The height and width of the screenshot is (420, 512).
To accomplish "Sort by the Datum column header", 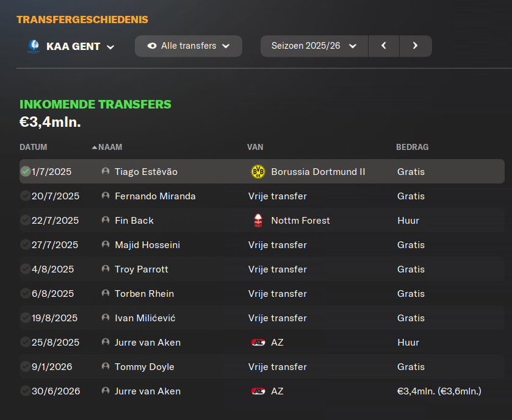I will click(34, 147).
